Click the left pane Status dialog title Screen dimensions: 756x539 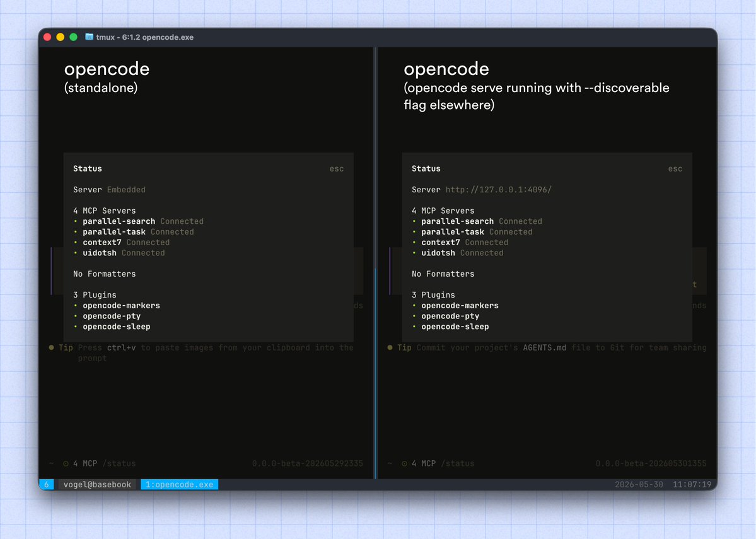[x=87, y=169]
